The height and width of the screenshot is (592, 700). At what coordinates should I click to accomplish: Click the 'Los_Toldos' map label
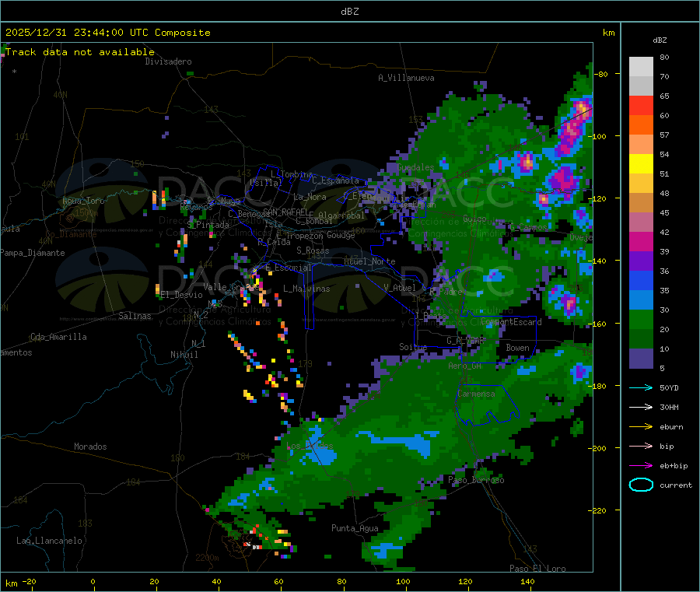pos(310,446)
